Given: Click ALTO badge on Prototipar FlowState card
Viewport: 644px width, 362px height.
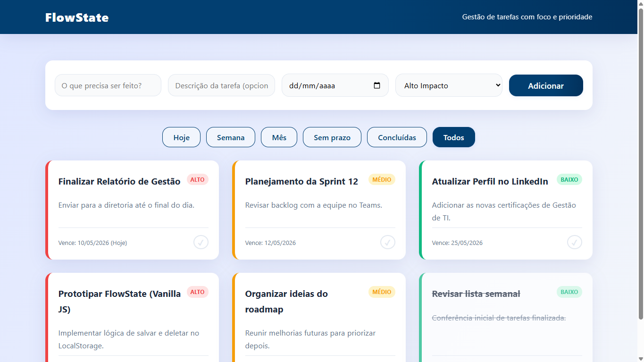Looking at the screenshot, I should (198, 292).
